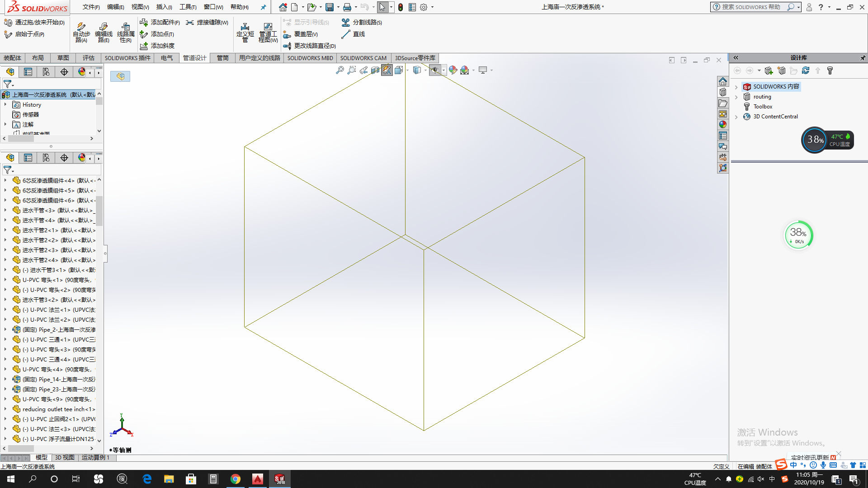Open the Save button dropdown arrow
This screenshot has height=488, width=868.
[338, 7]
